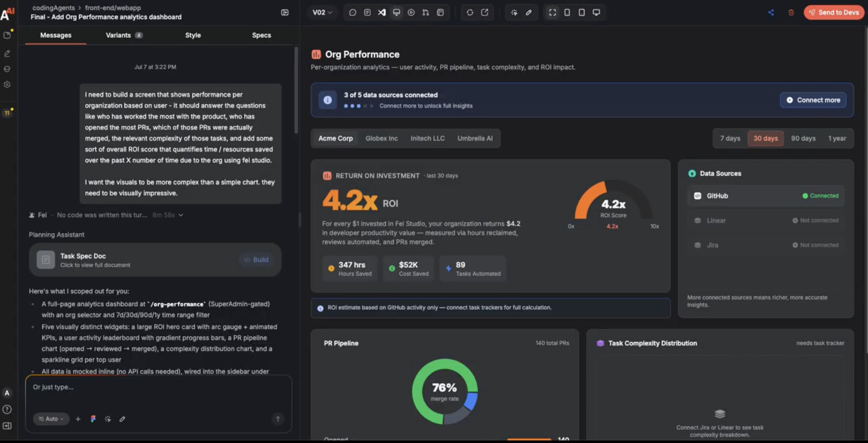Toggle fullscreen viewport mode
The image size is (868, 443).
click(x=552, y=12)
